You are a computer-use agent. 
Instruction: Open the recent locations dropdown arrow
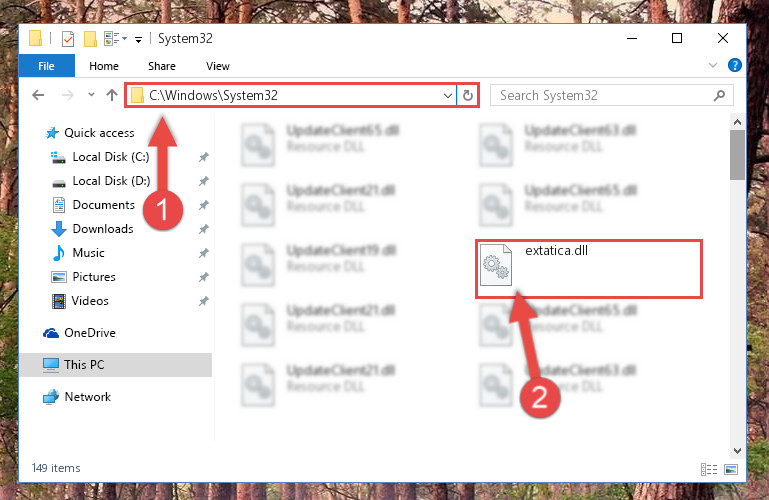click(x=91, y=95)
